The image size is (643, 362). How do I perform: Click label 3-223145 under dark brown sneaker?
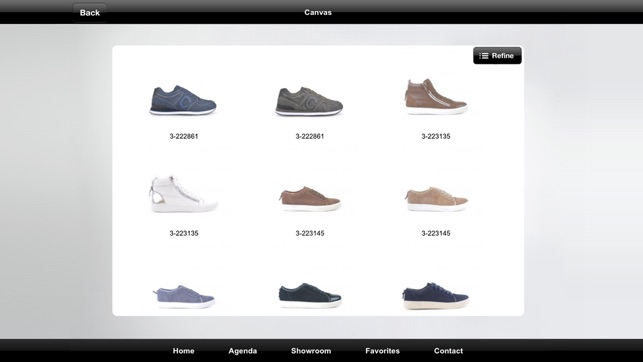tap(310, 233)
